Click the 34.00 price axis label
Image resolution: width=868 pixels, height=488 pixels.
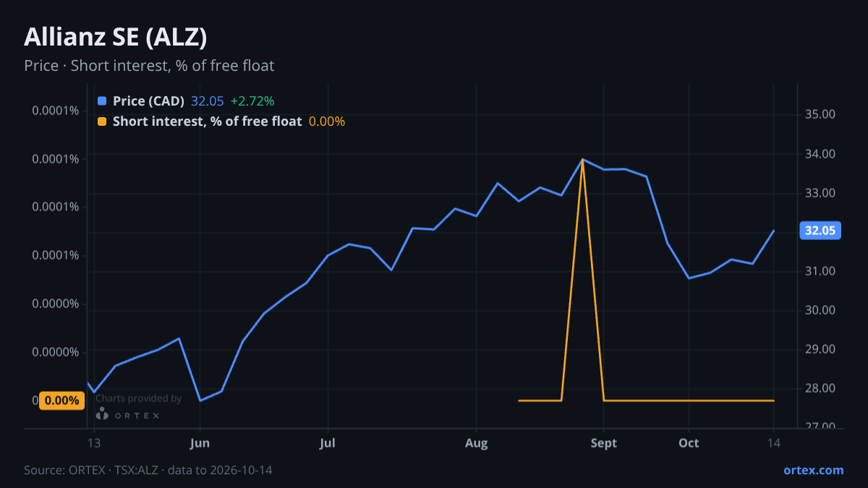(820, 153)
